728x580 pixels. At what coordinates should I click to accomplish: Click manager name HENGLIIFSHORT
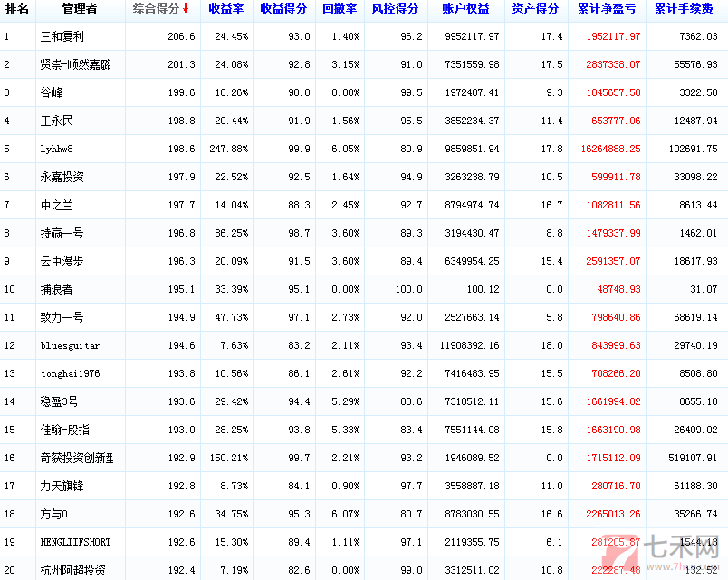pos(76,542)
